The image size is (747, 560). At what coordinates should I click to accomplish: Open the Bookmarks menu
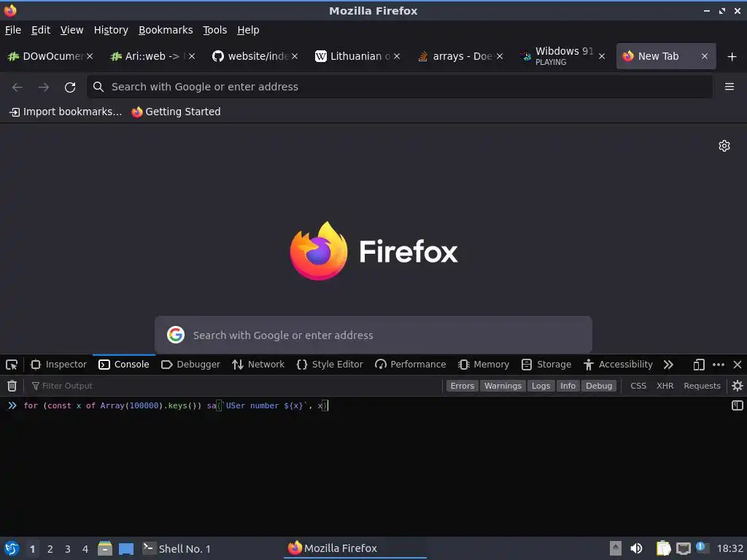(x=166, y=30)
